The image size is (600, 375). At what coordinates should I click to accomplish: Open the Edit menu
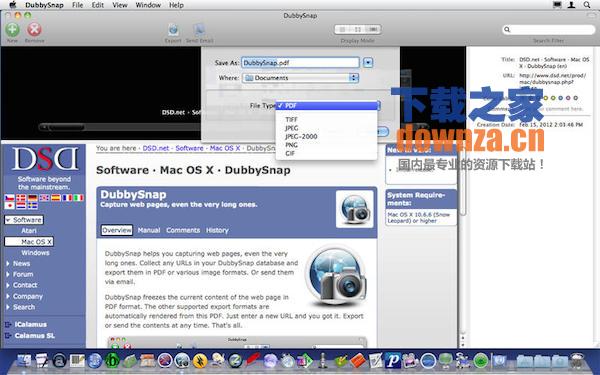tap(98, 5)
